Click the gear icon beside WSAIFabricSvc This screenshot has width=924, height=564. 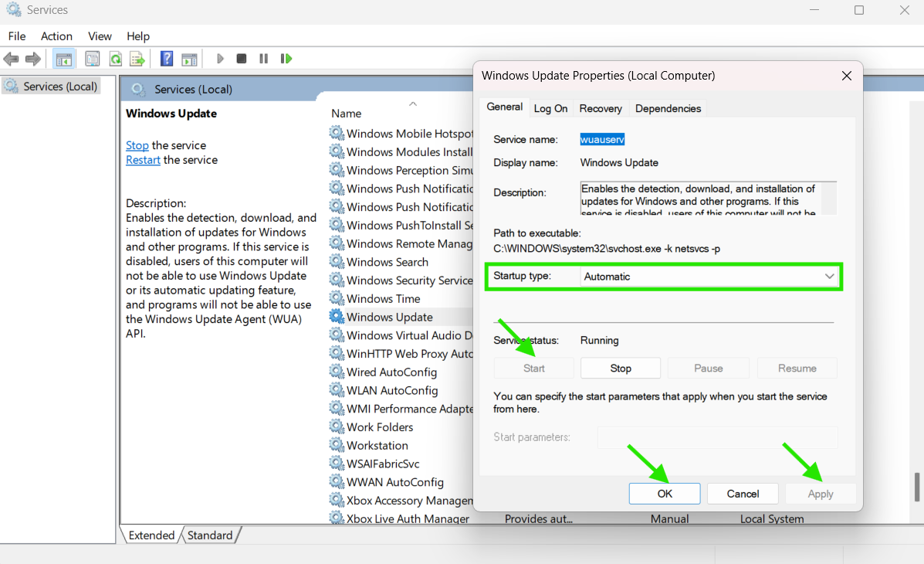[x=337, y=463]
